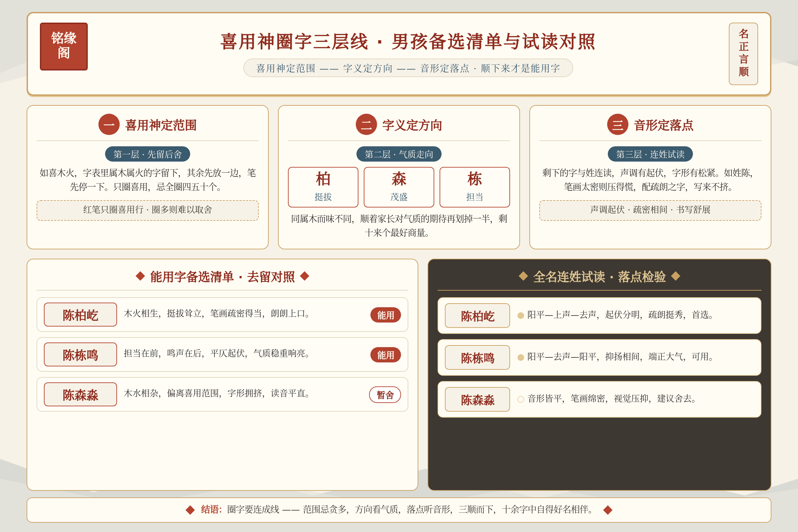Click the hollow dot beside 音形皆平
This screenshot has width=798, height=532.
point(521,399)
